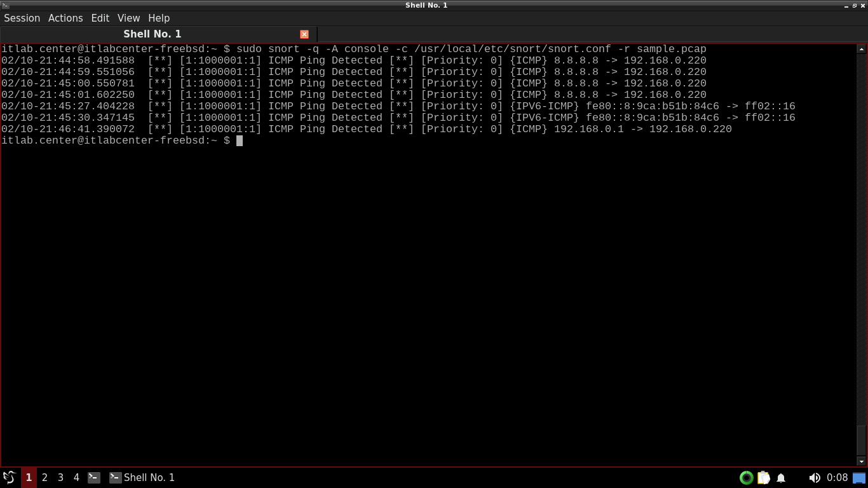Click the window menu icon in title bar
868x488 pixels.
pyautogui.click(x=6, y=5)
